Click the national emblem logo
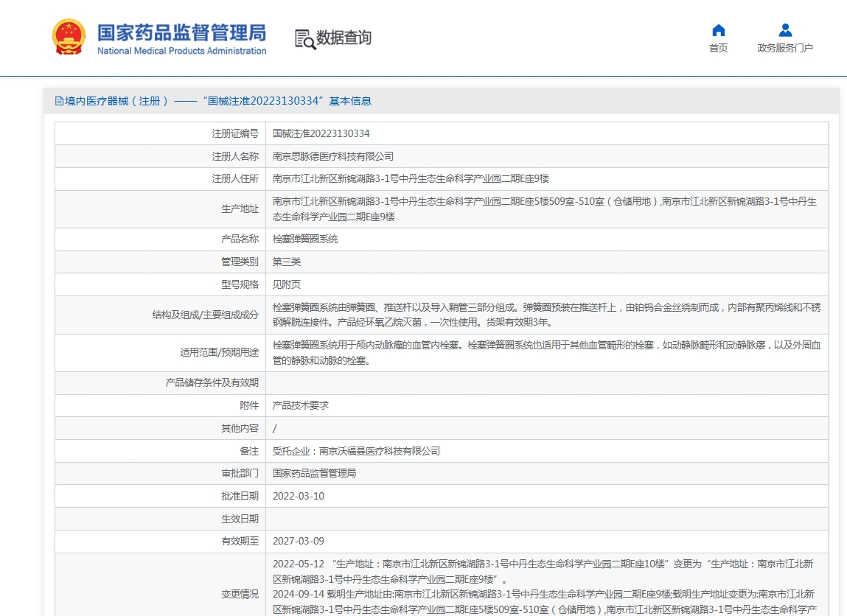Screen dimensions: 847x616 pos(69,37)
